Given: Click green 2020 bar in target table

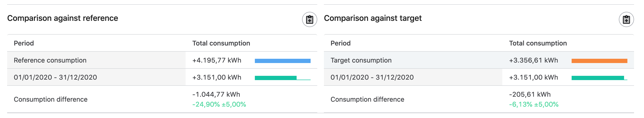Looking at the screenshot, I should (598, 78).
